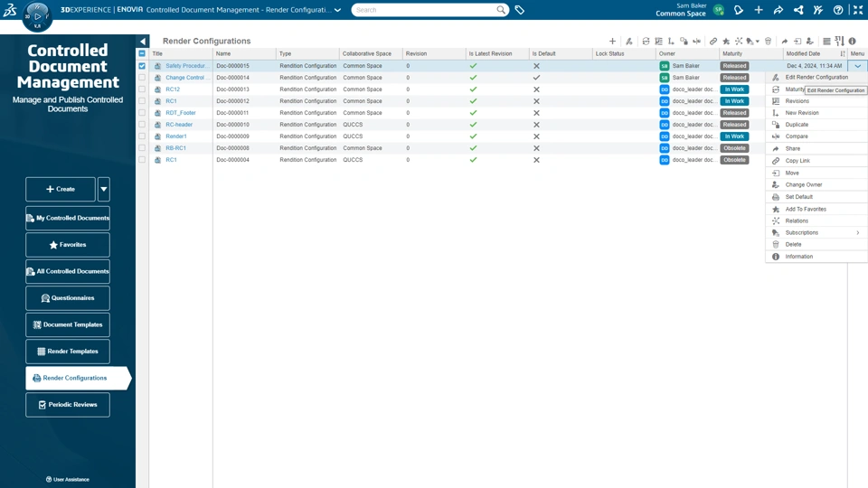Click the toolbar Compare icon
This screenshot has width=868, height=488.
pyautogui.click(x=696, y=41)
